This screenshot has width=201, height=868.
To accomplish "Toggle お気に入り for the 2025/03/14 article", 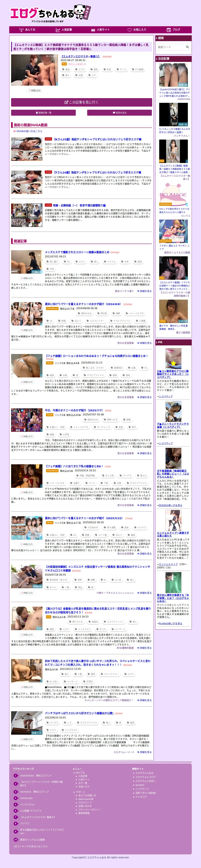I will pos(27,492).
